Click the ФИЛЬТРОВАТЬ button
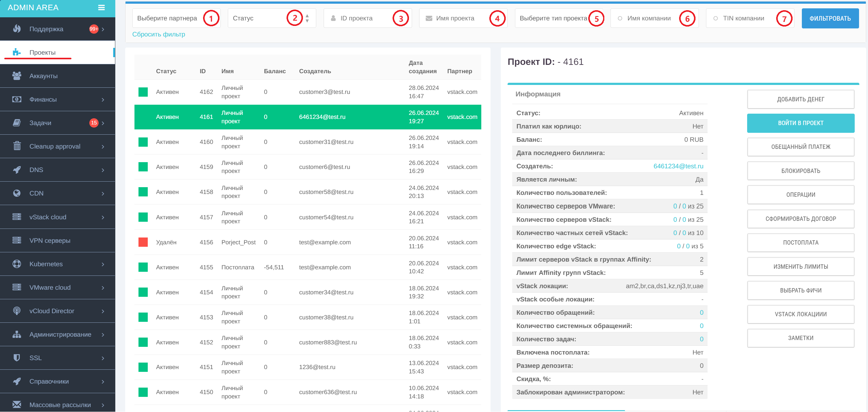Viewport: 868px width, 412px height. (830, 19)
